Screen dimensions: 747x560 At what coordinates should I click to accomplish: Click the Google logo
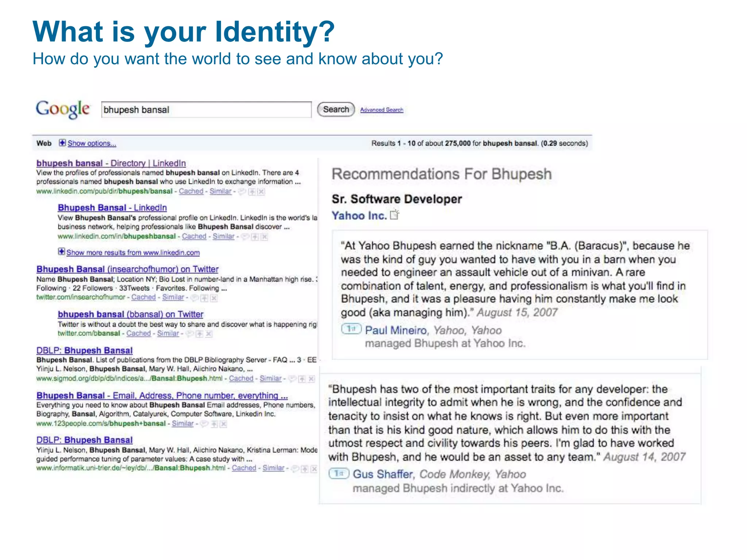62,109
